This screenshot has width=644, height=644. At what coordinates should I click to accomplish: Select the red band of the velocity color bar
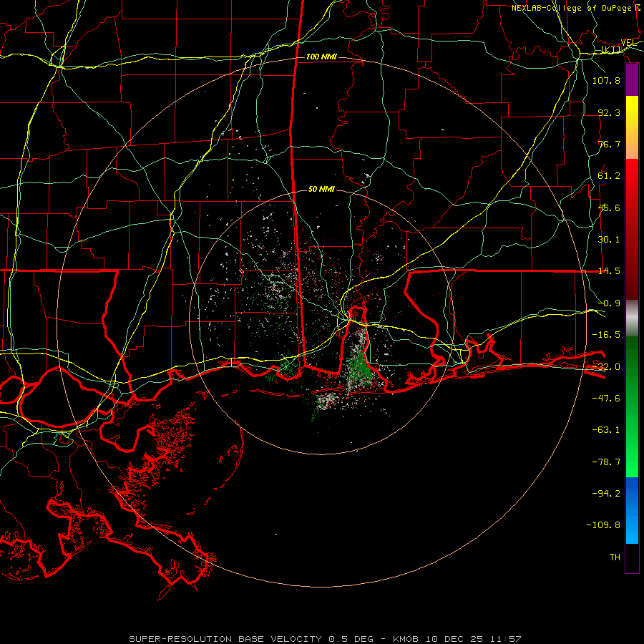632,229
